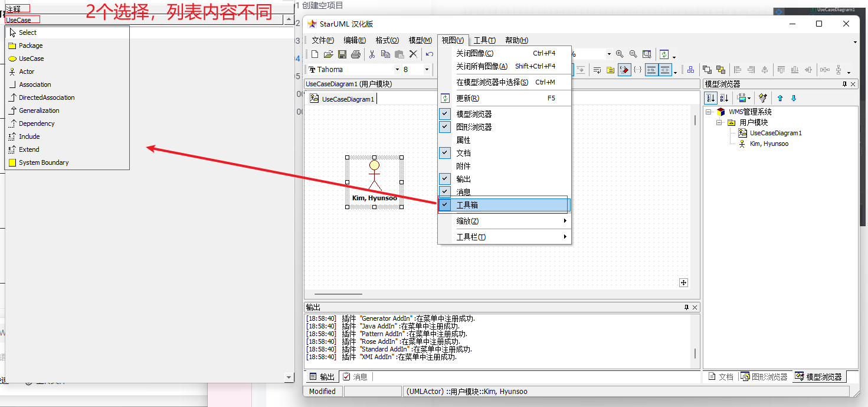
Task: Move item down with cyan arrow
Action: (x=794, y=98)
